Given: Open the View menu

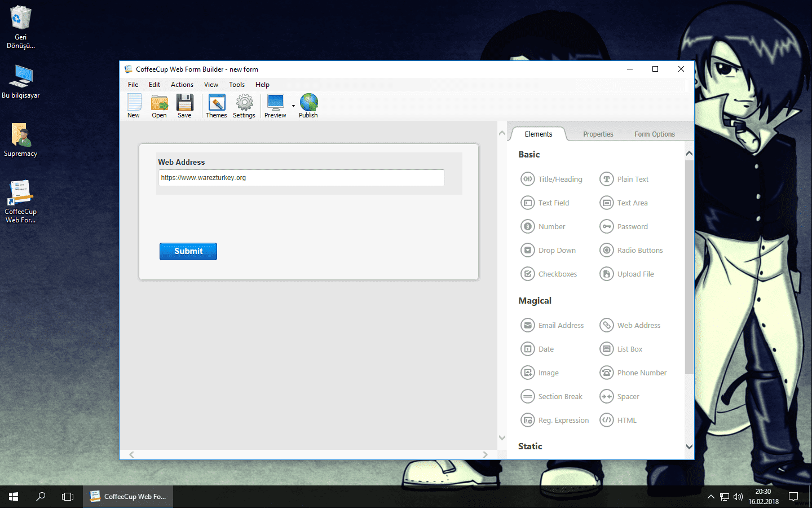Looking at the screenshot, I should (211, 85).
